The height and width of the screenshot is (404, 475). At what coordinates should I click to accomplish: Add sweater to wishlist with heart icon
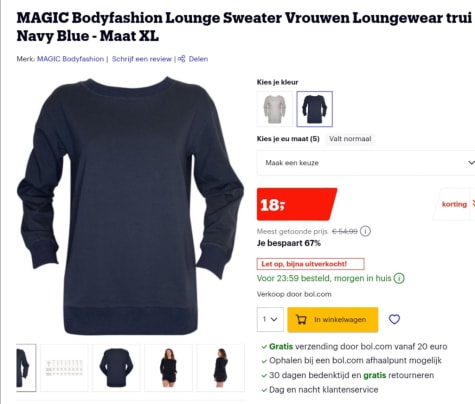394,319
